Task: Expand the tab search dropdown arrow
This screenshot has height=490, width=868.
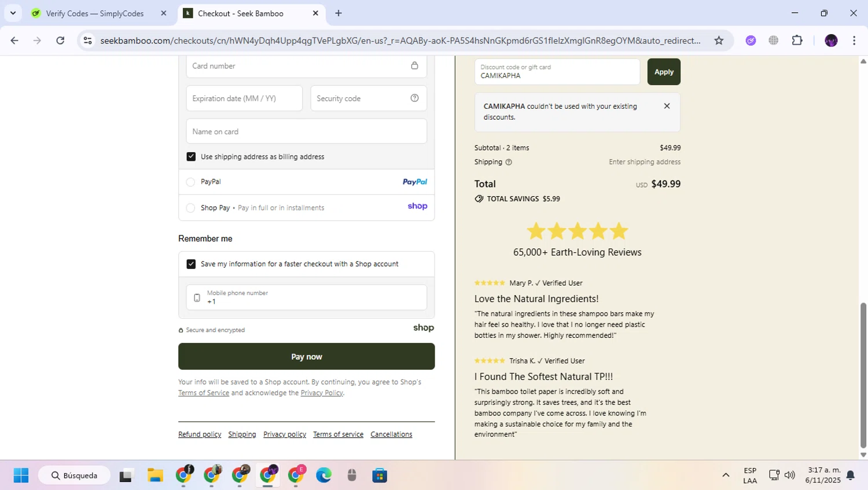Action: [13, 13]
